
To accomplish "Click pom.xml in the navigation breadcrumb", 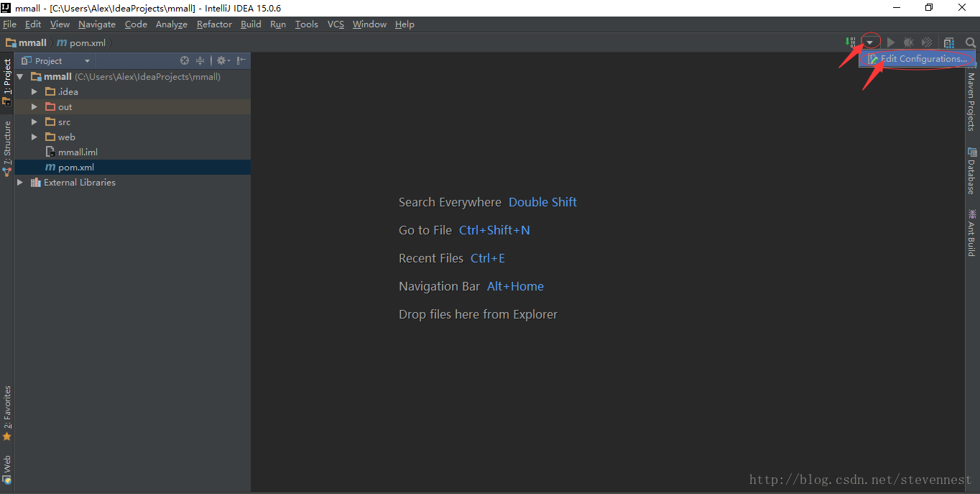I will click(x=81, y=42).
